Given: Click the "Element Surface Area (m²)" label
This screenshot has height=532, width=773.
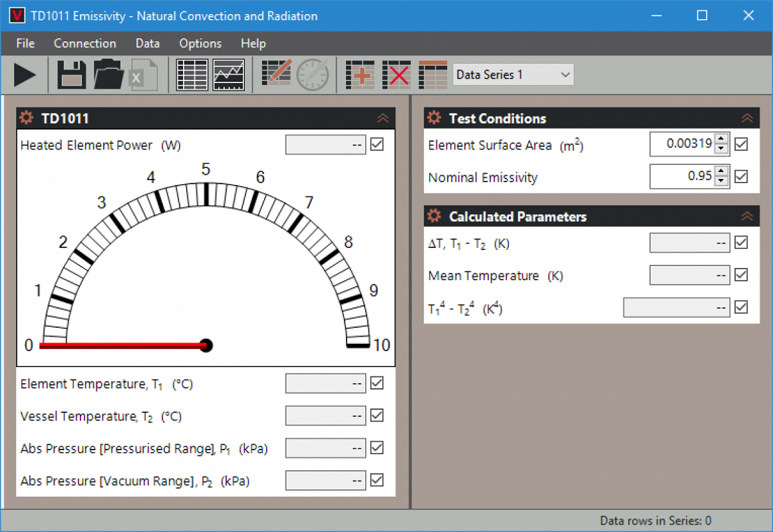Looking at the screenshot, I should pyautogui.click(x=506, y=145).
